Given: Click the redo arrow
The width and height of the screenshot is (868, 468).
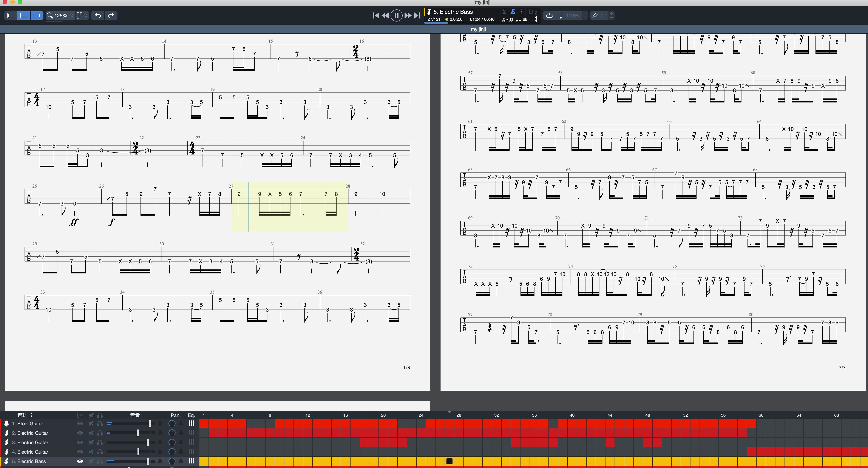Looking at the screenshot, I should [111, 15].
